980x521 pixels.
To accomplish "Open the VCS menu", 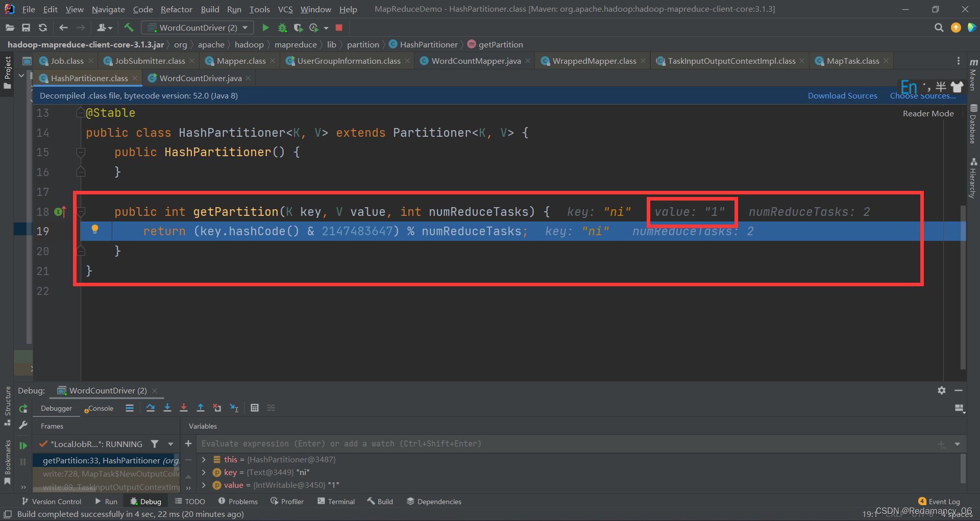I will point(285,9).
